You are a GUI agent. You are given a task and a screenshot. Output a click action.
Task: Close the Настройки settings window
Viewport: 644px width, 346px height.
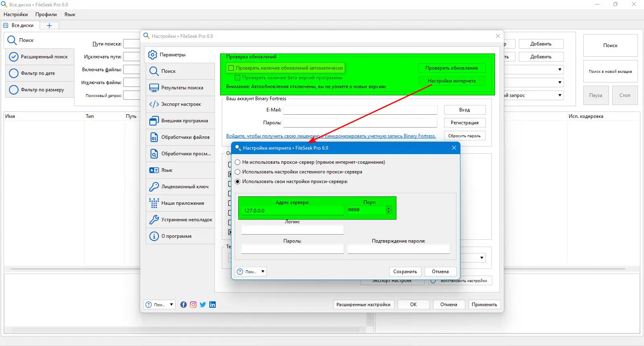498,36
